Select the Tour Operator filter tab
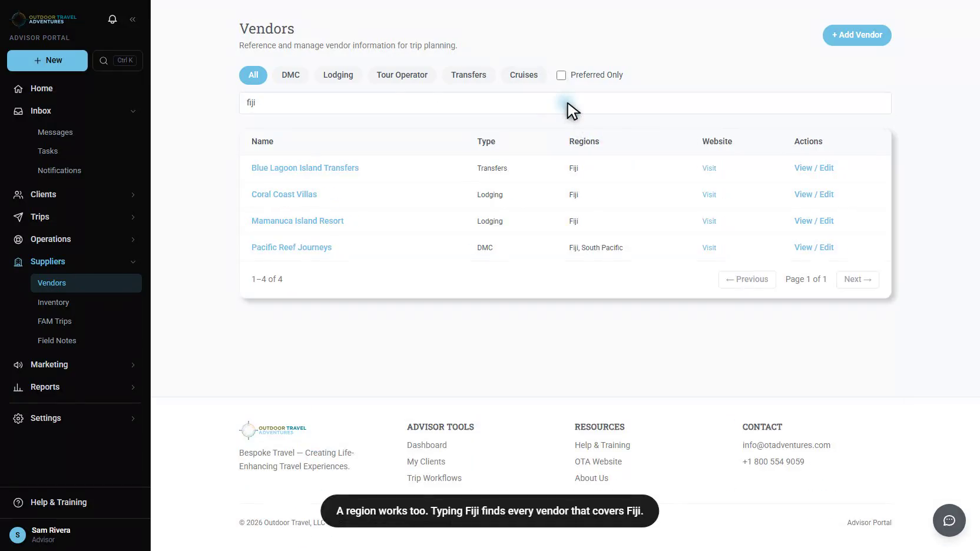This screenshot has height=551, width=980. pyautogui.click(x=402, y=75)
